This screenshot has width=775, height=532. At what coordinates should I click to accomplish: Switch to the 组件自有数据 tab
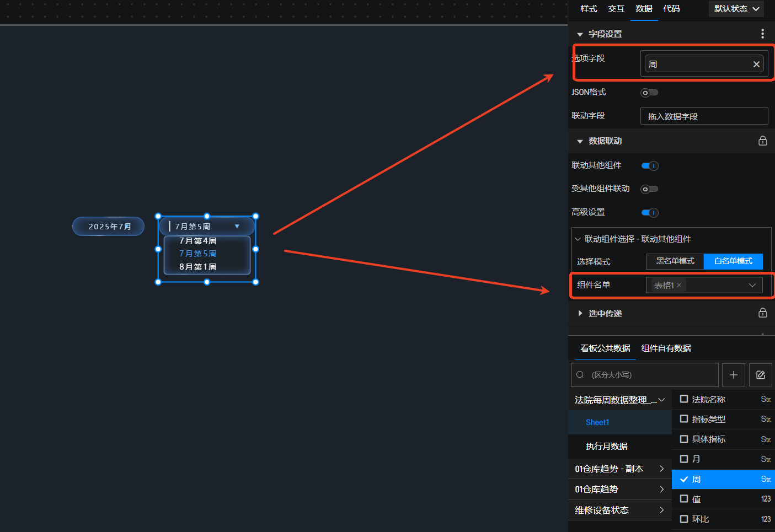coord(666,348)
